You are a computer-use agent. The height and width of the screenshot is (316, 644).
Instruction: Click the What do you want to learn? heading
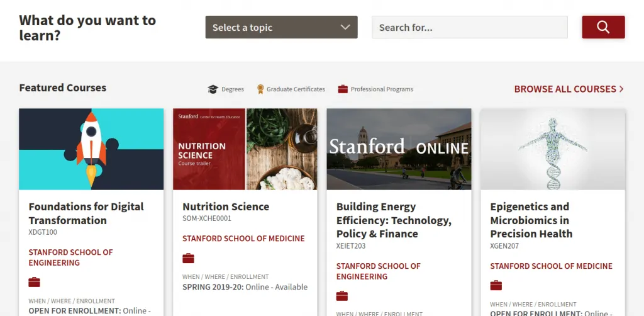point(87,28)
